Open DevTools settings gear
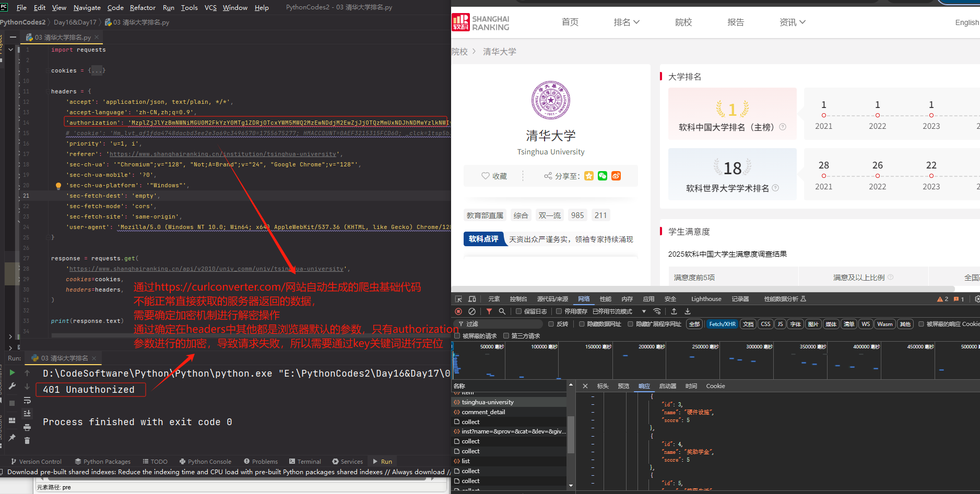980x494 pixels. coord(977,299)
